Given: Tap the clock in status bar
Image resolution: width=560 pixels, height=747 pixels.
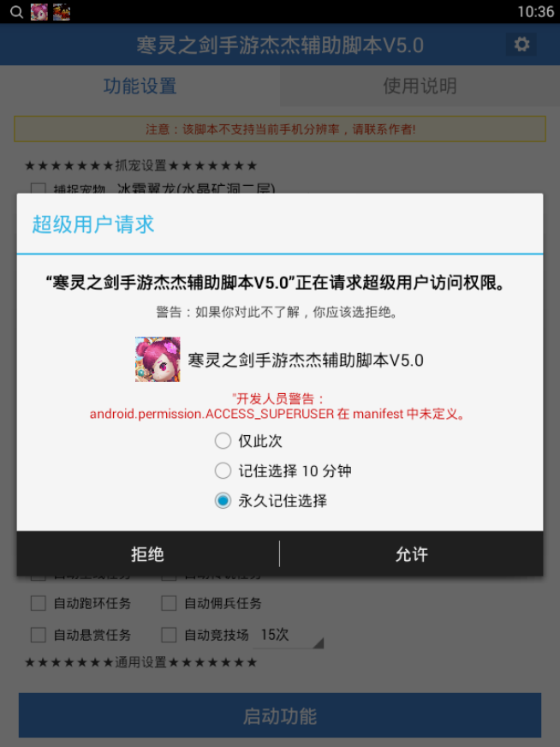Looking at the screenshot, I should (x=535, y=11).
